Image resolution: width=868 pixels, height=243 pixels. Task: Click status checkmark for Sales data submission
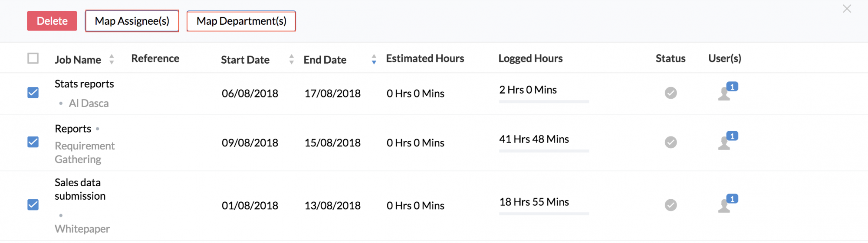671,205
